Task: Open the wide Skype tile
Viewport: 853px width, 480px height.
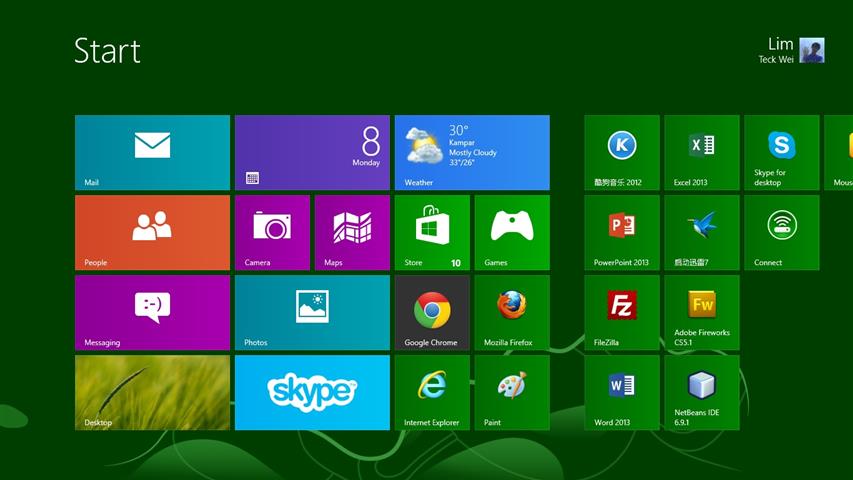Action: tap(312, 392)
